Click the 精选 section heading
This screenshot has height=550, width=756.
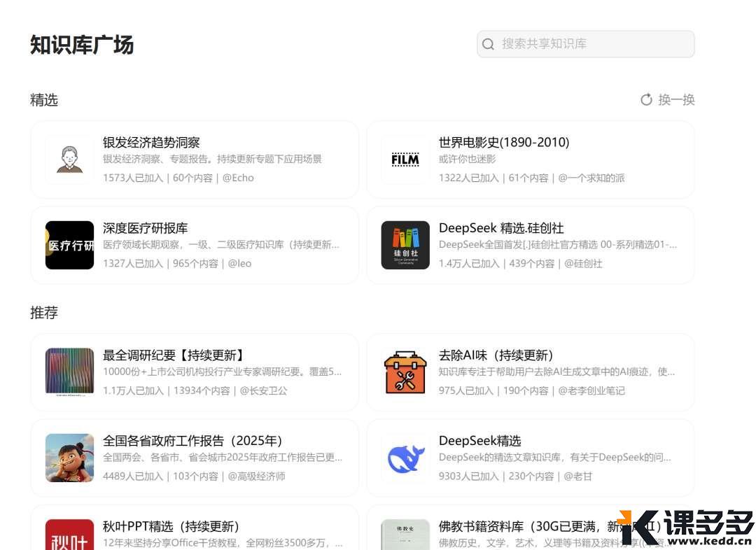44,100
